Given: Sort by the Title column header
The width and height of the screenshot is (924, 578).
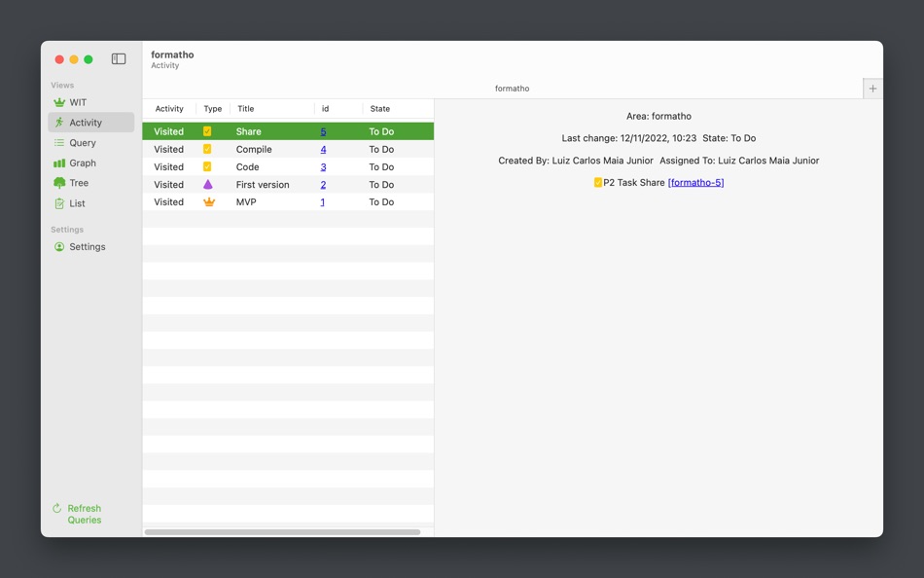Looking at the screenshot, I should (x=271, y=109).
